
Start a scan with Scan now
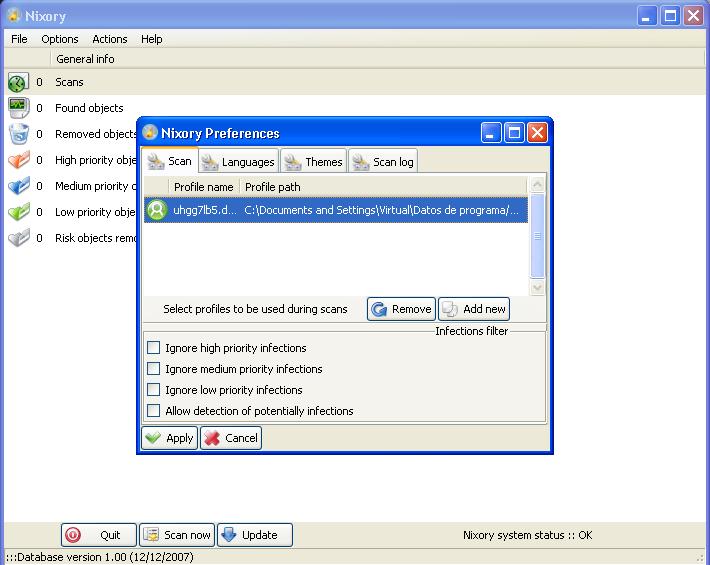pyautogui.click(x=177, y=535)
